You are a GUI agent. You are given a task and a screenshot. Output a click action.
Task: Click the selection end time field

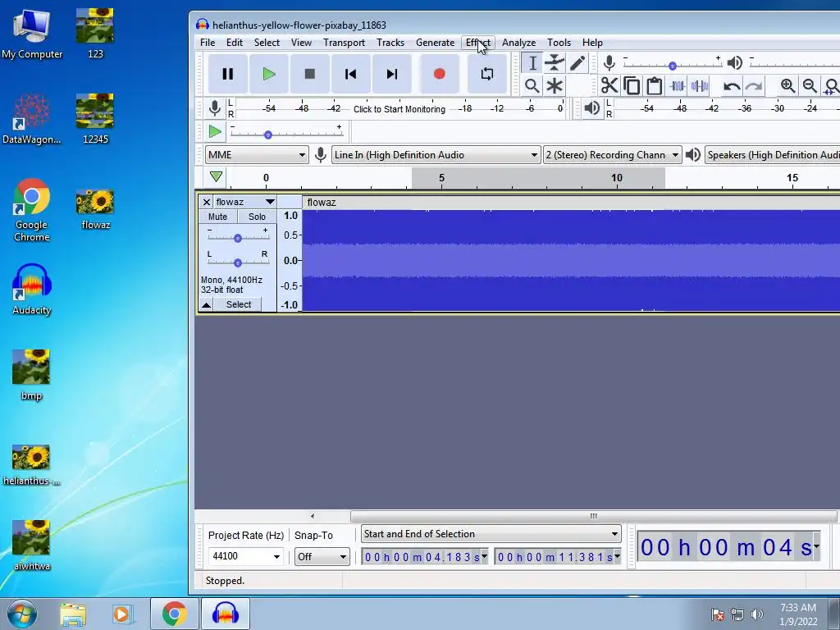558,557
